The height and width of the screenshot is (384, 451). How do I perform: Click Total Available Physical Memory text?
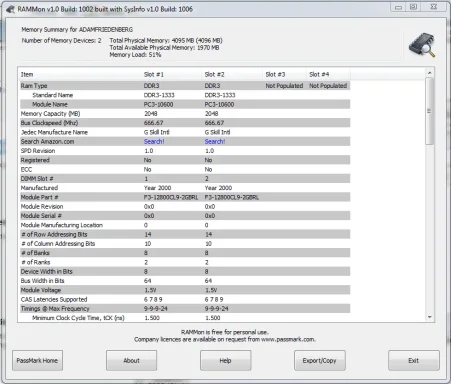[164, 48]
